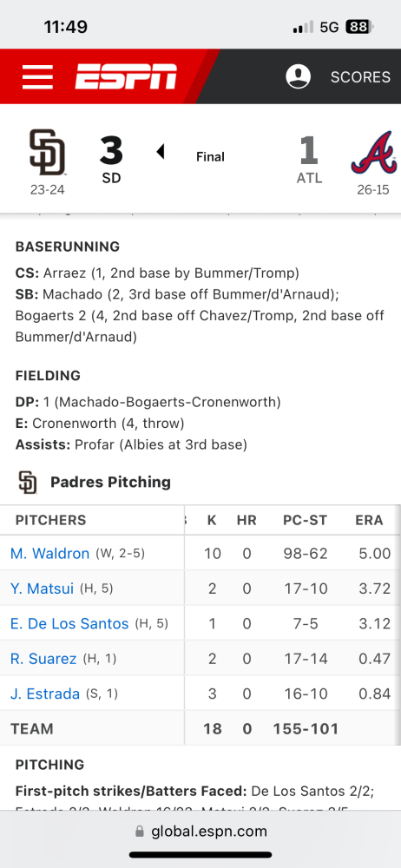
Task: Tap the ERA column header
Action: point(369,520)
